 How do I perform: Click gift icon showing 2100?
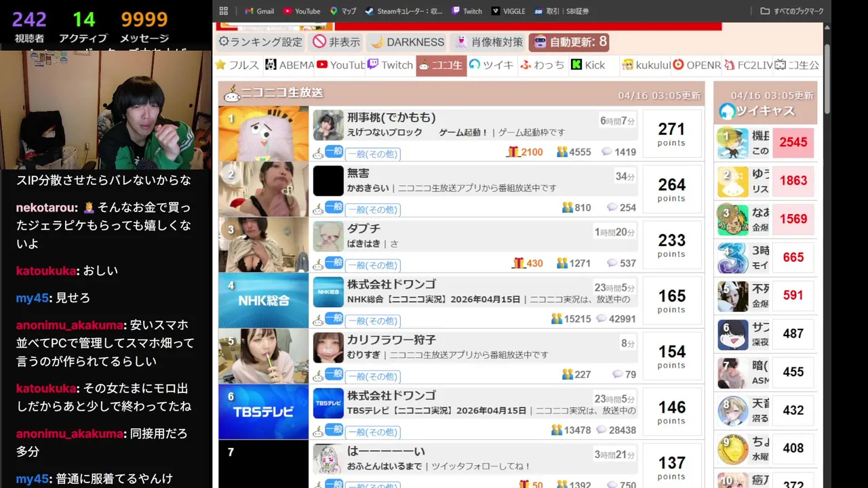[x=513, y=152]
